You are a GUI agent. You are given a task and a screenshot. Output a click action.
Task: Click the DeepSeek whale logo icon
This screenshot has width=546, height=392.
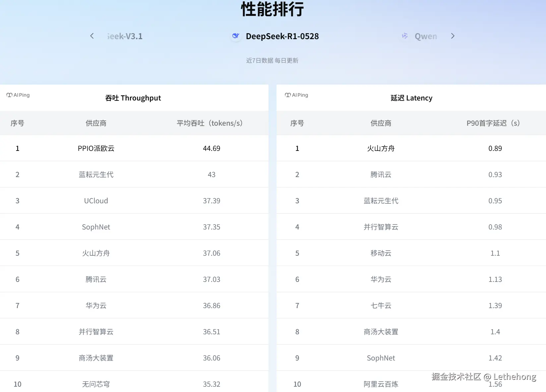[x=236, y=36]
